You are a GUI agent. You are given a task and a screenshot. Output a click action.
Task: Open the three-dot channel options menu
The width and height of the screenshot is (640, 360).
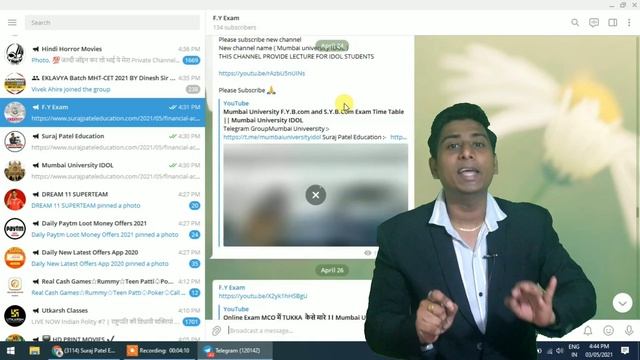(629, 22)
